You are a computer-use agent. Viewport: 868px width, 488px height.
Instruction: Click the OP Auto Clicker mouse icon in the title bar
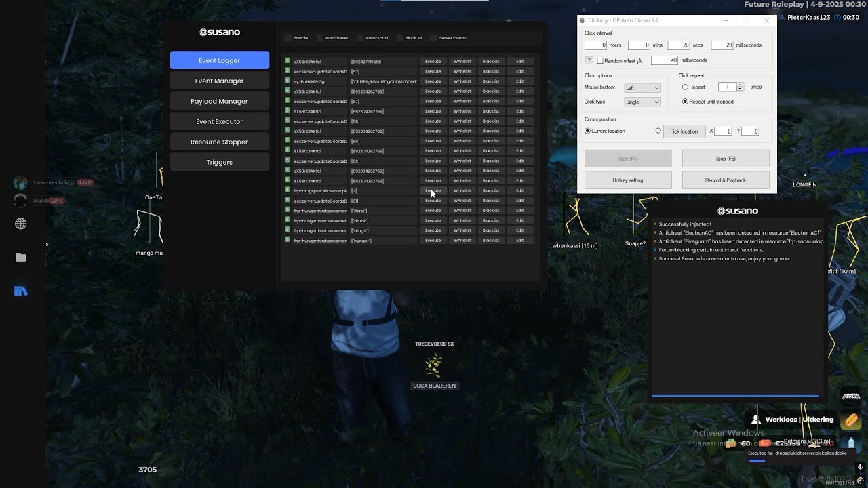[x=583, y=20]
